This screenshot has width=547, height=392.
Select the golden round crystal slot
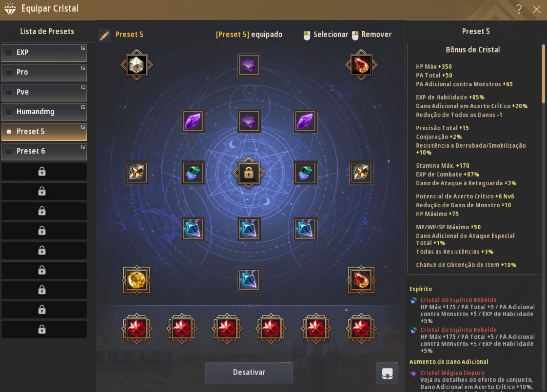pyautogui.click(x=137, y=280)
